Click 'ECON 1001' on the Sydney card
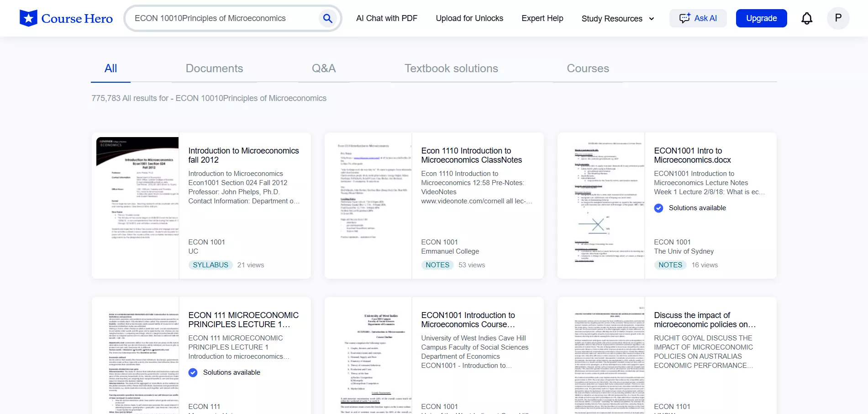Screen dimensions: 868x414 pyautogui.click(x=672, y=242)
